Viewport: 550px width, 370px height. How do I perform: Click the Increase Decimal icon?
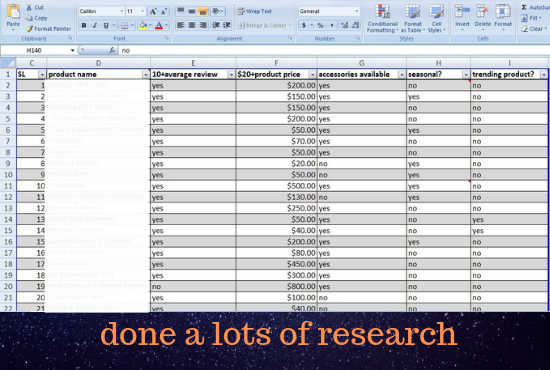click(x=344, y=25)
